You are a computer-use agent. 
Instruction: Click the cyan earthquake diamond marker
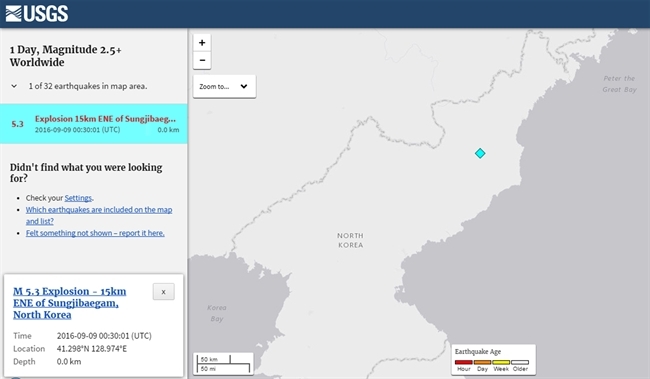[480, 153]
